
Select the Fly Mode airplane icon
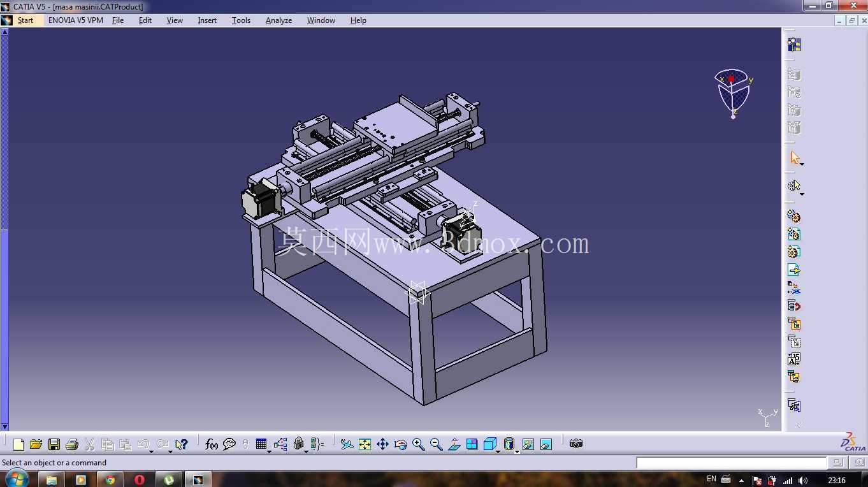pos(347,444)
